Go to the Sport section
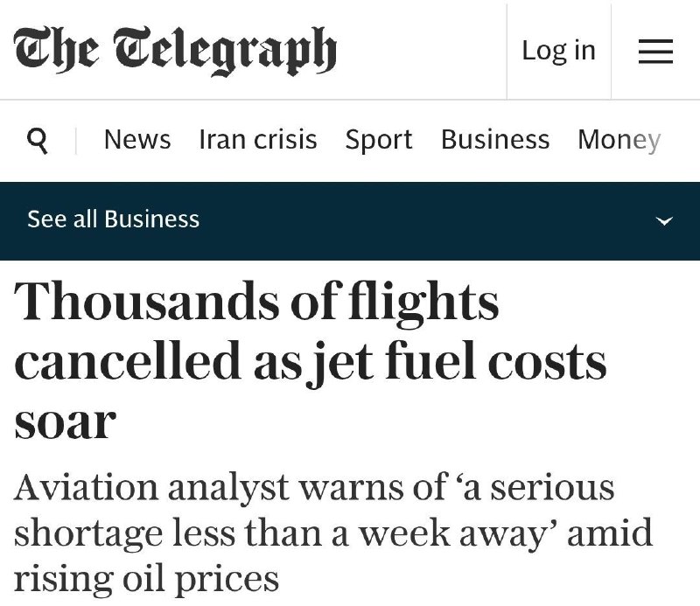This screenshot has height=606, width=700. point(379,140)
